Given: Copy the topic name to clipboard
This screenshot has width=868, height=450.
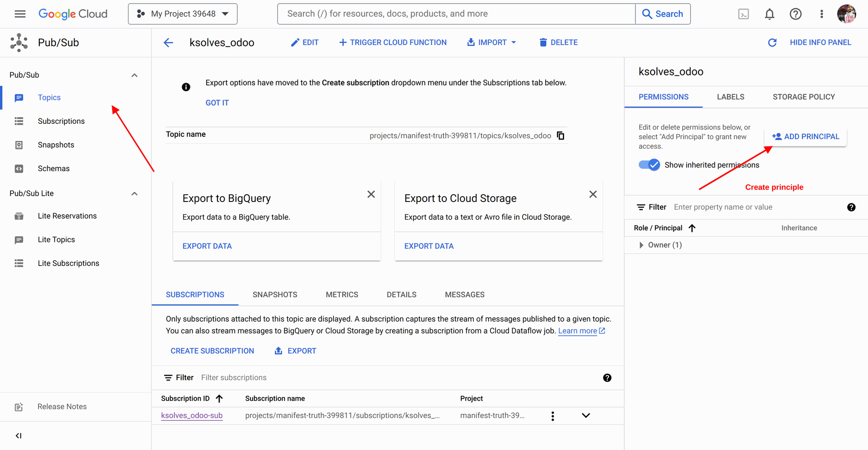Looking at the screenshot, I should (561, 136).
